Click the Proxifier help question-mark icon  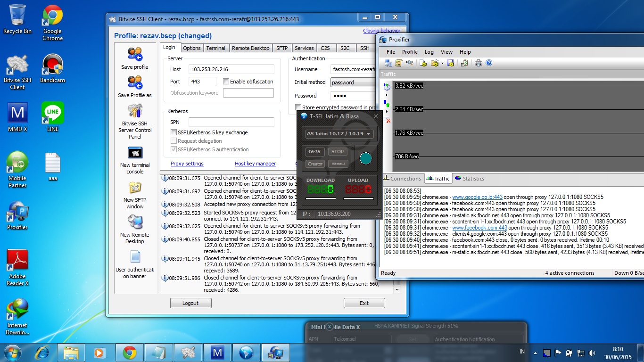coord(489,63)
